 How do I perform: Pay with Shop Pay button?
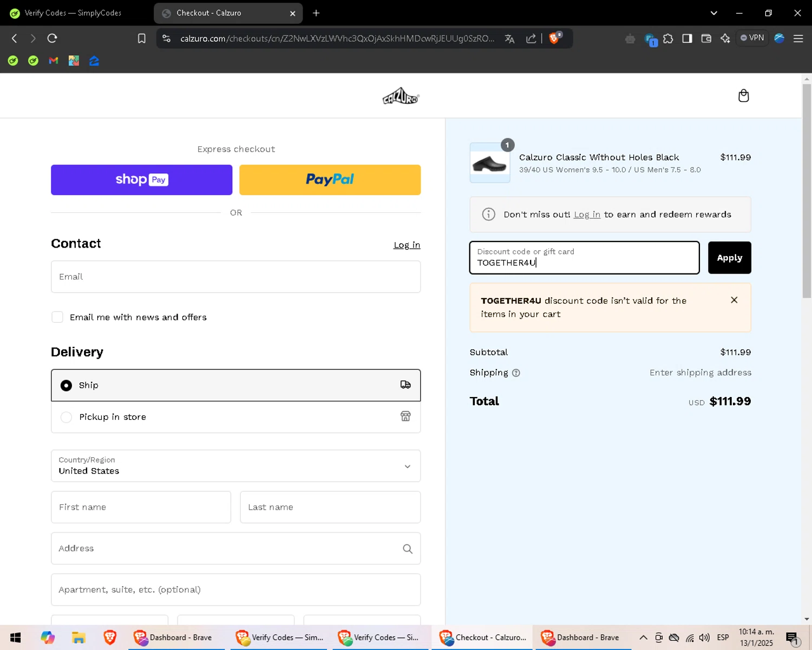tap(141, 180)
